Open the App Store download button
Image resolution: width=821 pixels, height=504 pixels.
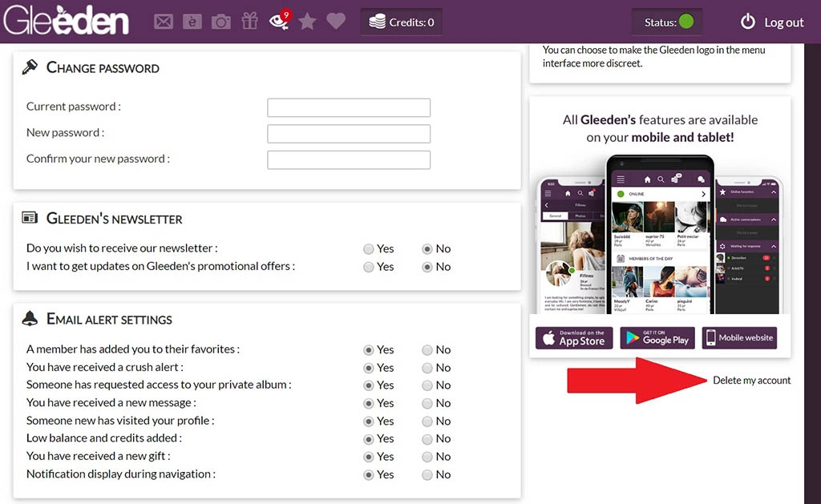(574, 338)
